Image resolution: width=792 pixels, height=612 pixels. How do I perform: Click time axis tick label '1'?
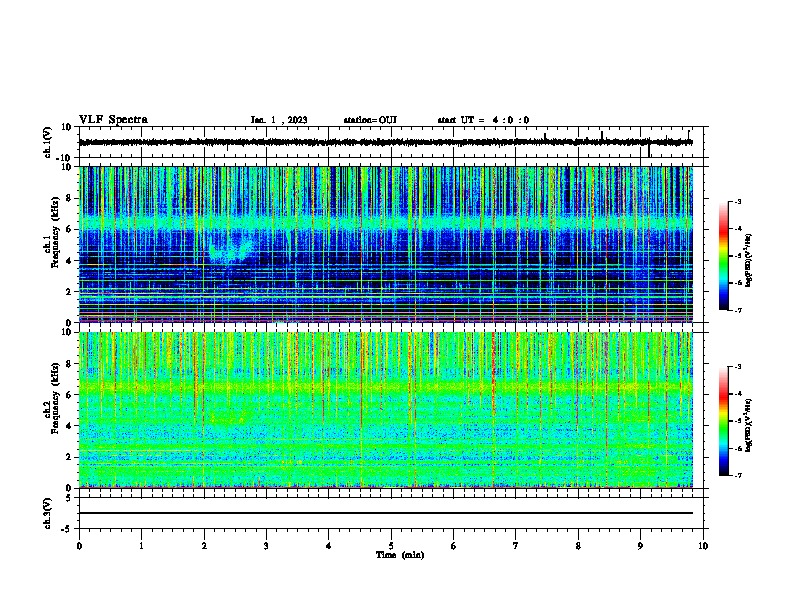tap(141, 546)
